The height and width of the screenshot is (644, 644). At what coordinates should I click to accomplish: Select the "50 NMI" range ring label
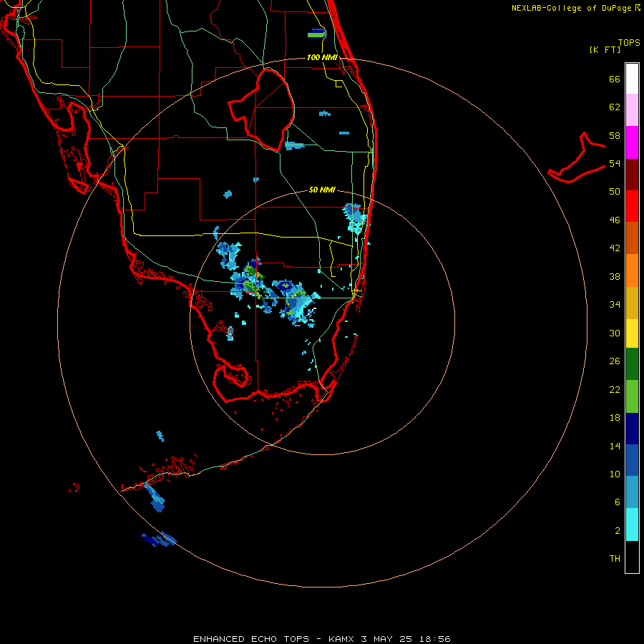tap(322, 190)
